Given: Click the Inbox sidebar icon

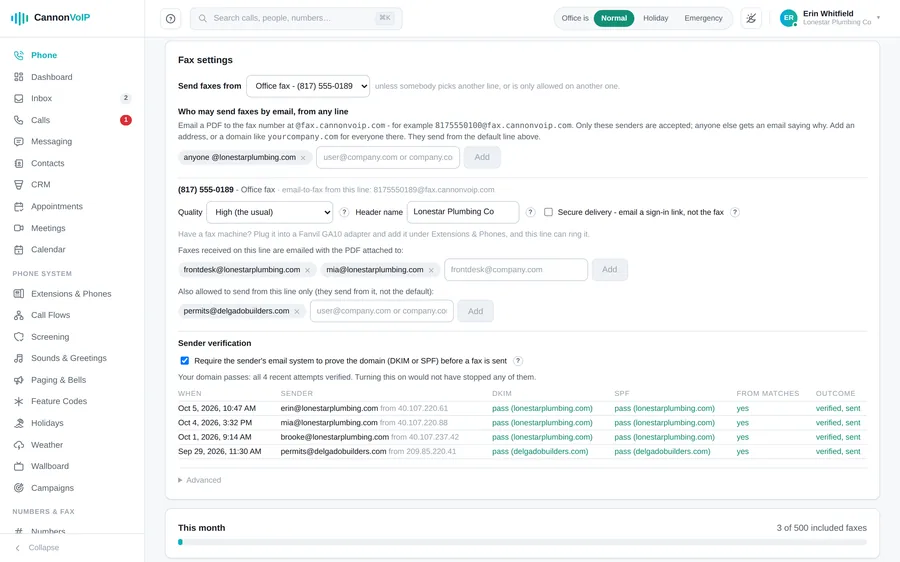Looking at the screenshot, I should click(19, 99).
